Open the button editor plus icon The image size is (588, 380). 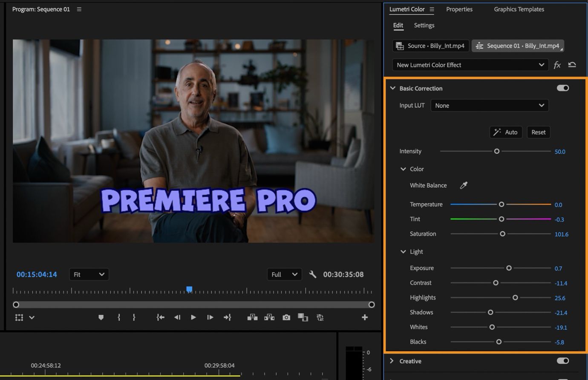[365, 317]
